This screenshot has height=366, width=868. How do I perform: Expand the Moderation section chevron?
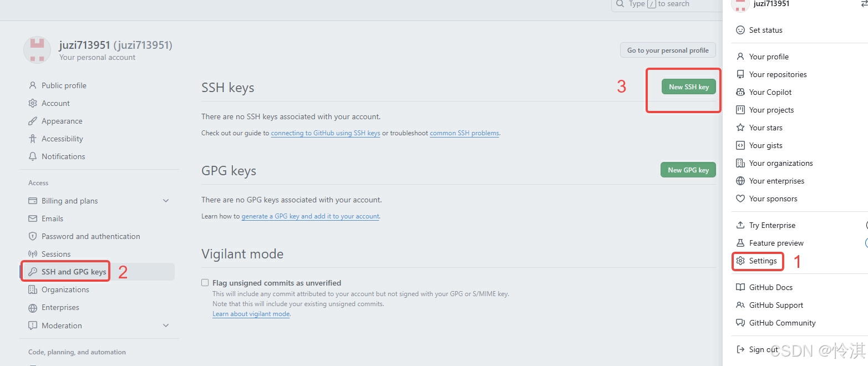166,326
